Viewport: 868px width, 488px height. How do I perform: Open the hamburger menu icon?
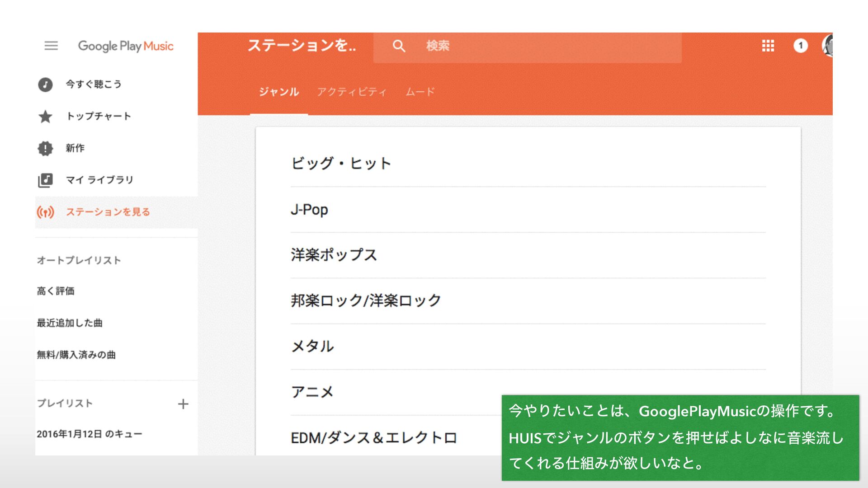pyautogui.click(x=51, y=46)
